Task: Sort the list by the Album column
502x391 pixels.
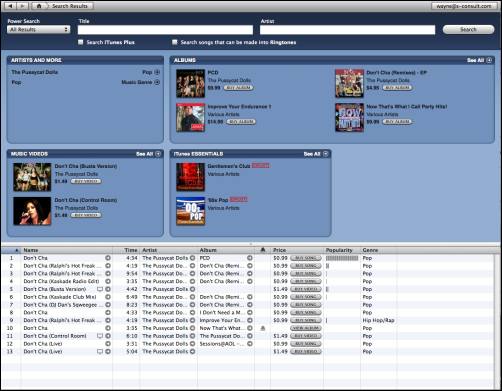Action: 226,250
